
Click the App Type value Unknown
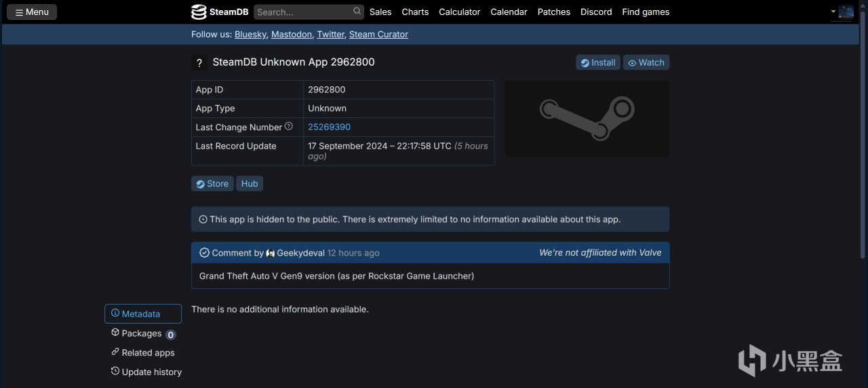click(327, 108)
